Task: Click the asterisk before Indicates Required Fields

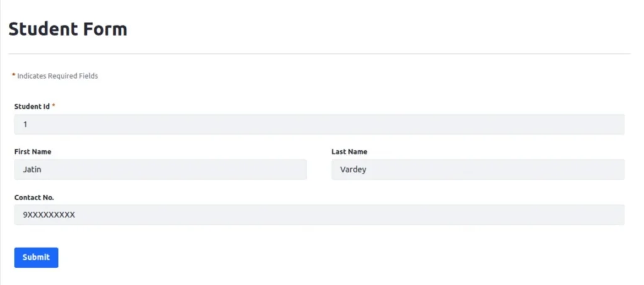Action: (14, 76)
